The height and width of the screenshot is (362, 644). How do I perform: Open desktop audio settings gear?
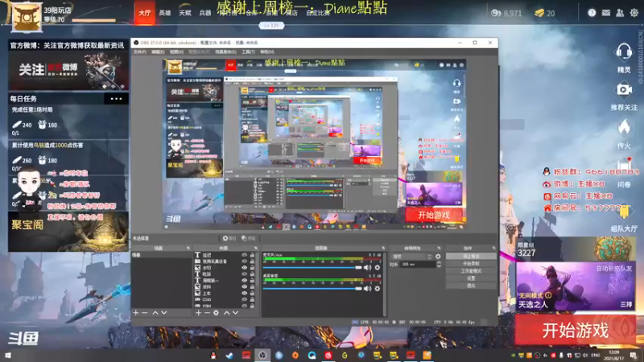[x=378, y=289]
